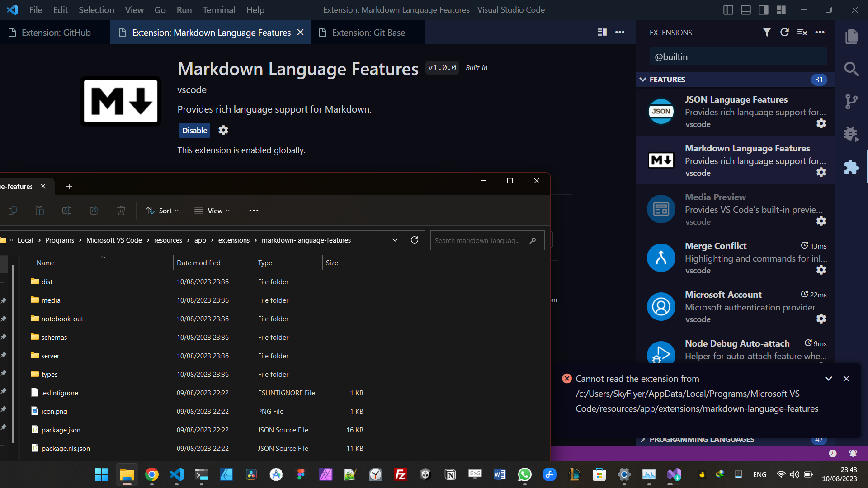
Task: Collapse the error notification with chevron
Action: point(829,379)
